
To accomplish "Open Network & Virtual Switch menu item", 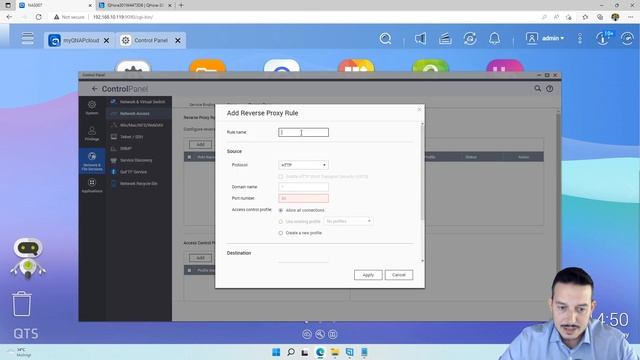I will [x=139, y=102].
